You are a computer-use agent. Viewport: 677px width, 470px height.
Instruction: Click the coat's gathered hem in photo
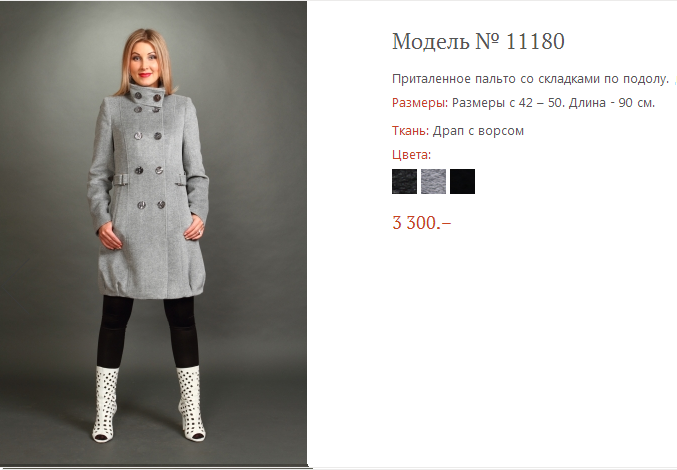[152, 285]
